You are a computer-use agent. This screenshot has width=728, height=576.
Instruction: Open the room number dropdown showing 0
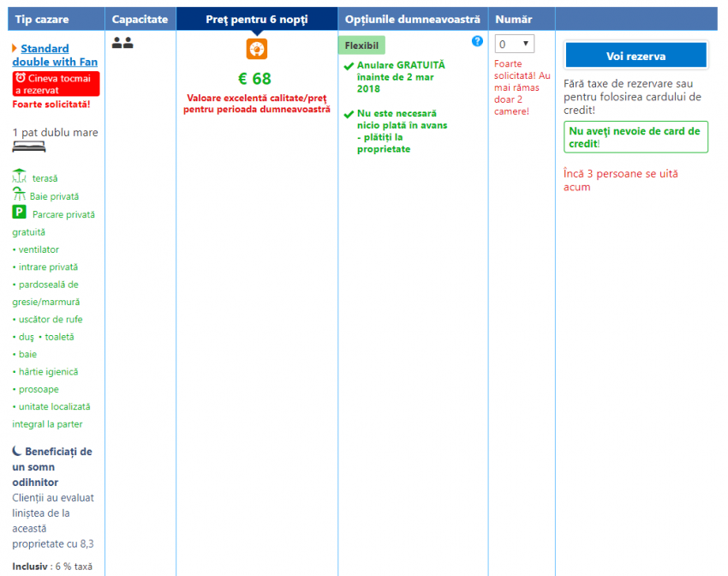tap(515, 44)
